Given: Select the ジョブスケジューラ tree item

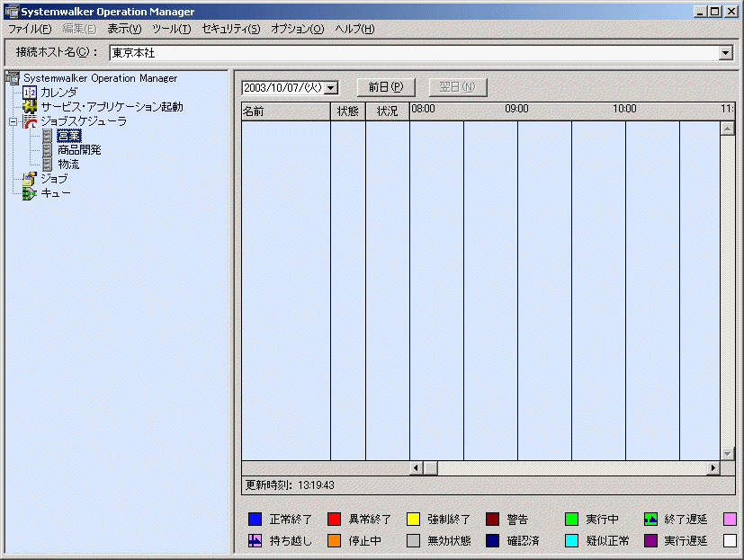Looking at the screenshot, I should pos(84,121).
